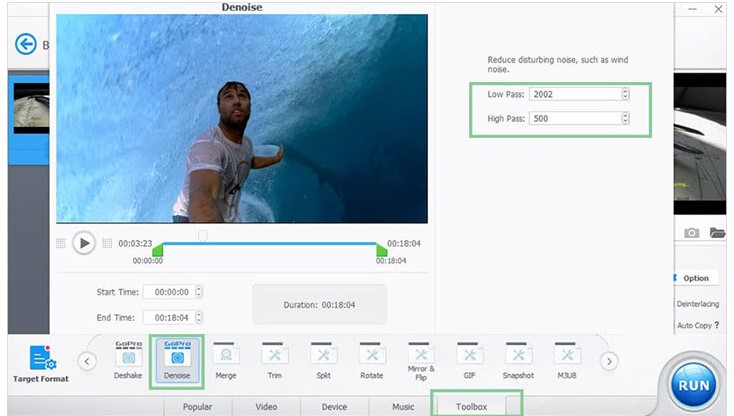Viewport: 734px width, 416px height.
Task: Open the Mirror & Flip tool
Action: (421, 361)
